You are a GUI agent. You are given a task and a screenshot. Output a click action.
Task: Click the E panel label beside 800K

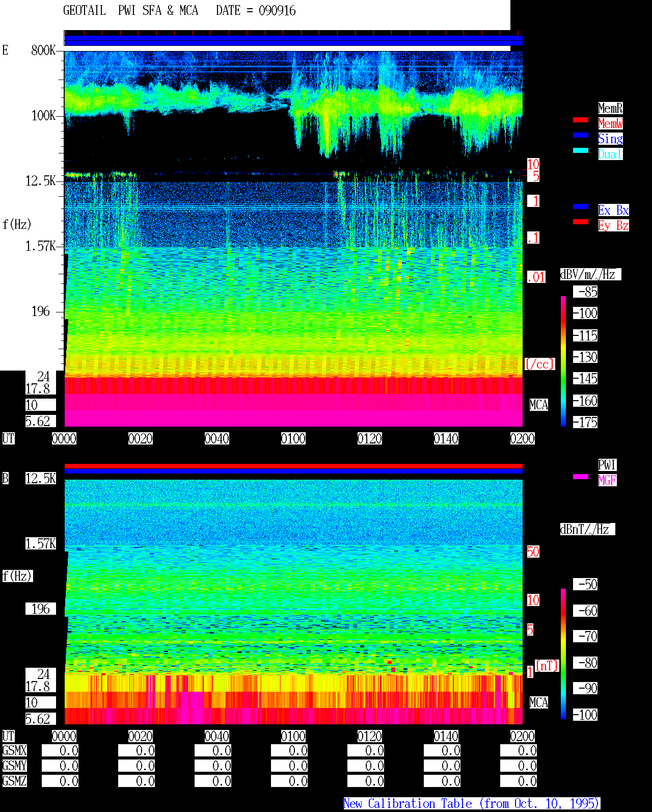pos(5,50)
